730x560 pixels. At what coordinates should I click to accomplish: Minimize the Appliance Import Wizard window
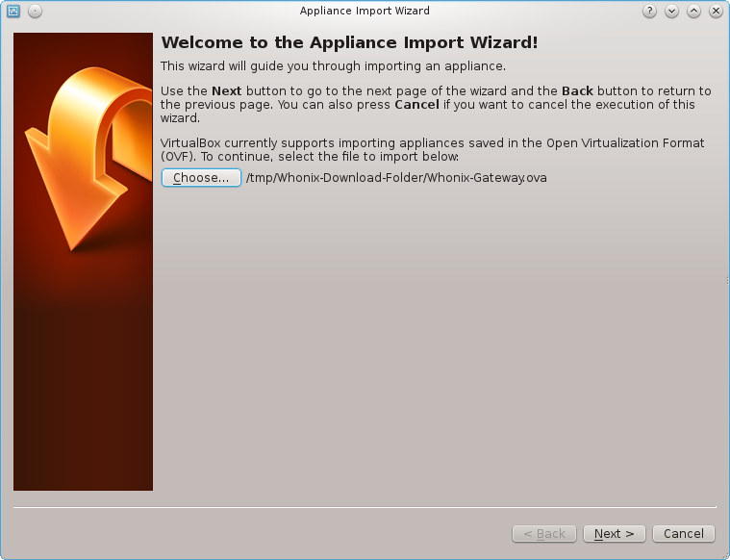click(x=671, y=11)
